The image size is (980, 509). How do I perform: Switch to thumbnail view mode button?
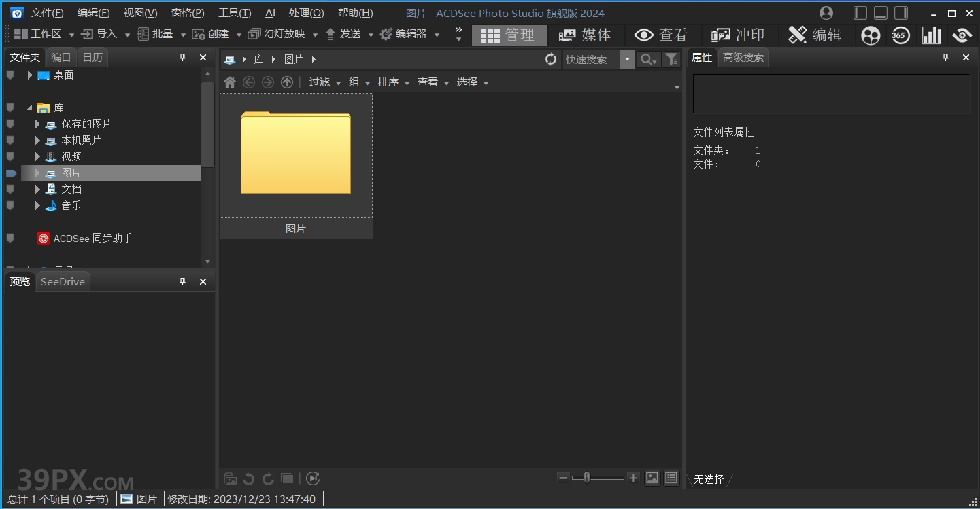point(652,478)
